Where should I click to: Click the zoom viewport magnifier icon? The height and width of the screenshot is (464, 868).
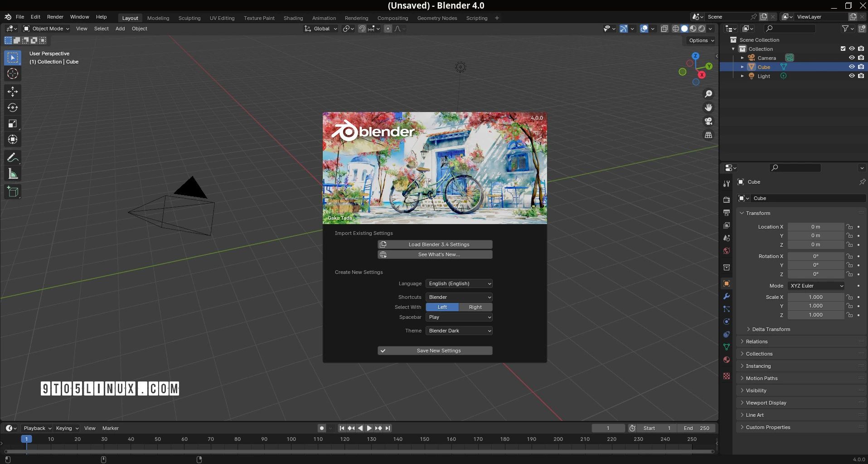click(x=708, y=94)
